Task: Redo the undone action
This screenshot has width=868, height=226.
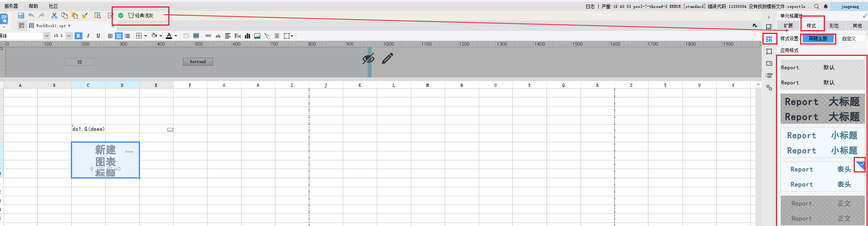Action: click(41, 15)
